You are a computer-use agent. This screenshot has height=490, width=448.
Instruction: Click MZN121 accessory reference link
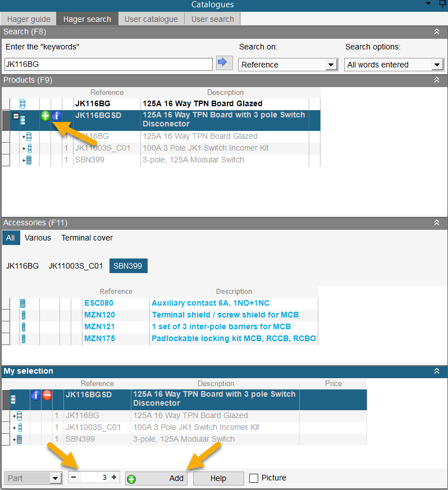[99, 327]
